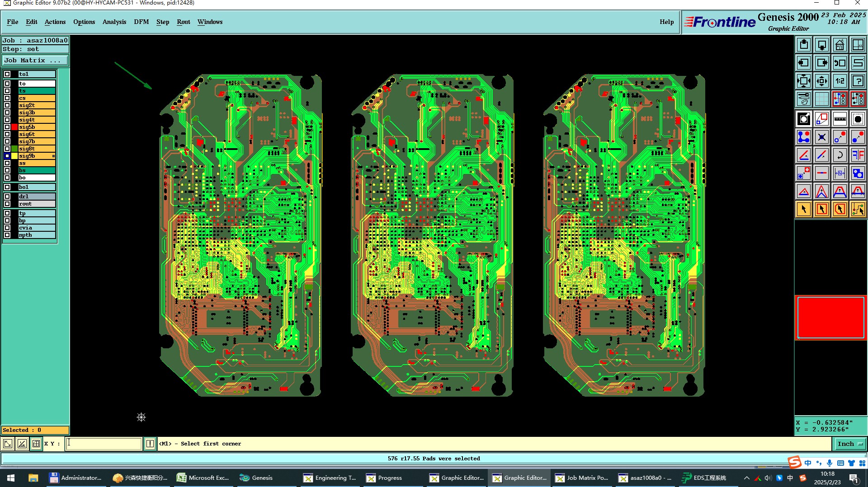The height and width of the screenshot is (487, 868).
Task: Click the pan down arrow icon
Action: click(x=821, y=45)
